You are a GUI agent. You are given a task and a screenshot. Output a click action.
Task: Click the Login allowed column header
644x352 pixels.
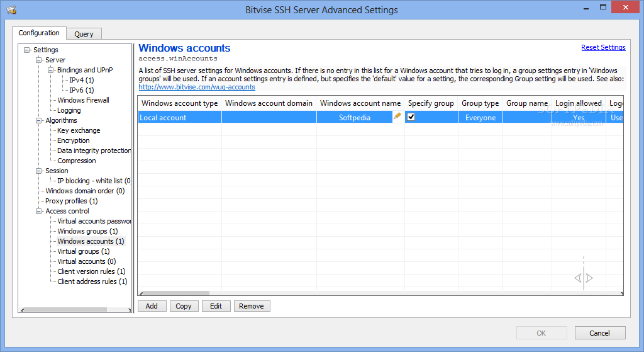pyautogui.click(x=579, y=103)
